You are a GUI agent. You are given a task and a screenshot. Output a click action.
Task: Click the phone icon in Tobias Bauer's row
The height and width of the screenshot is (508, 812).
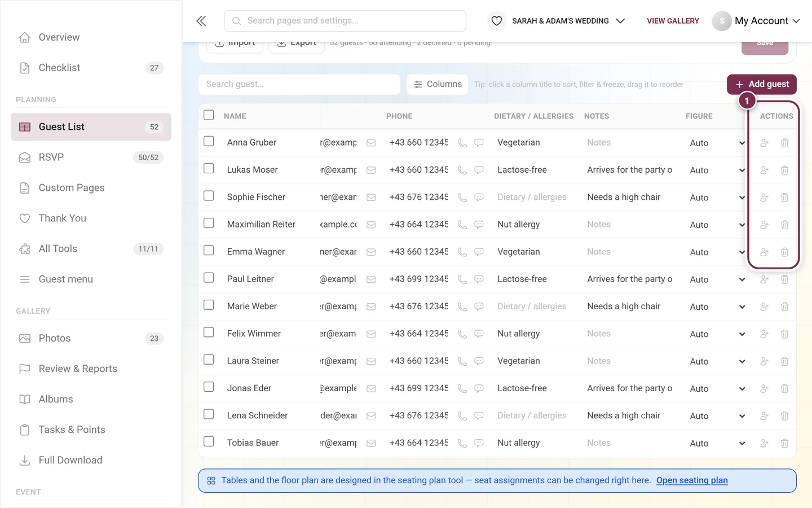click(x=462, y=443)
